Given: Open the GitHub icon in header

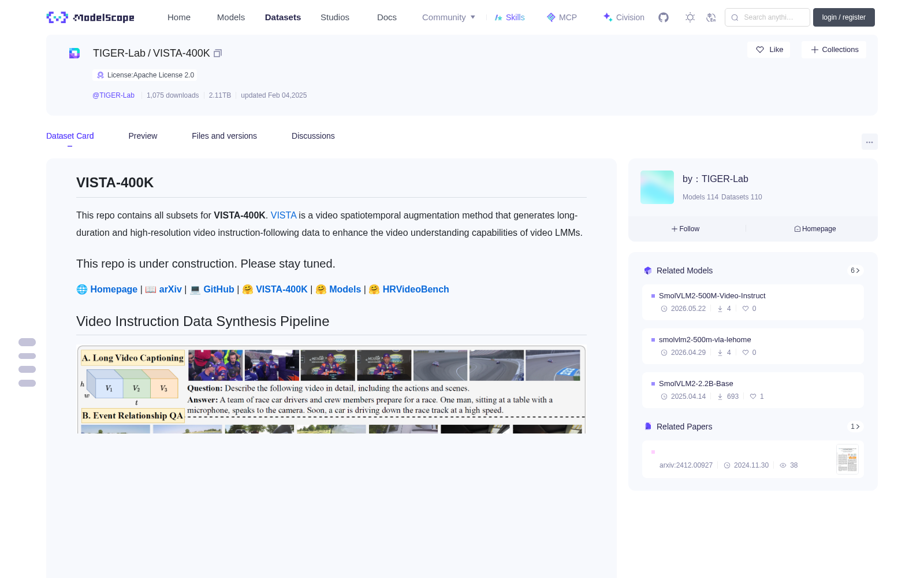Looking at the screenshot, I should pos(664,17).
